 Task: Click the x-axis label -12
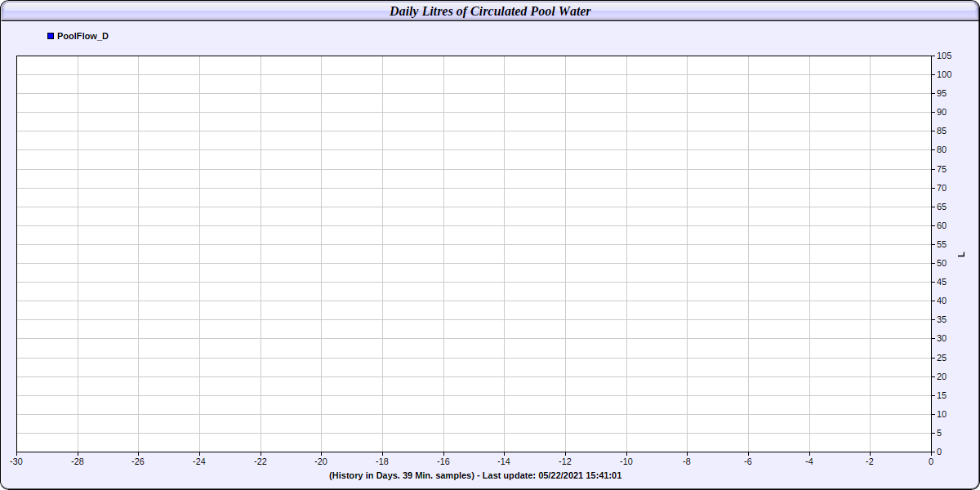point(565,461)
